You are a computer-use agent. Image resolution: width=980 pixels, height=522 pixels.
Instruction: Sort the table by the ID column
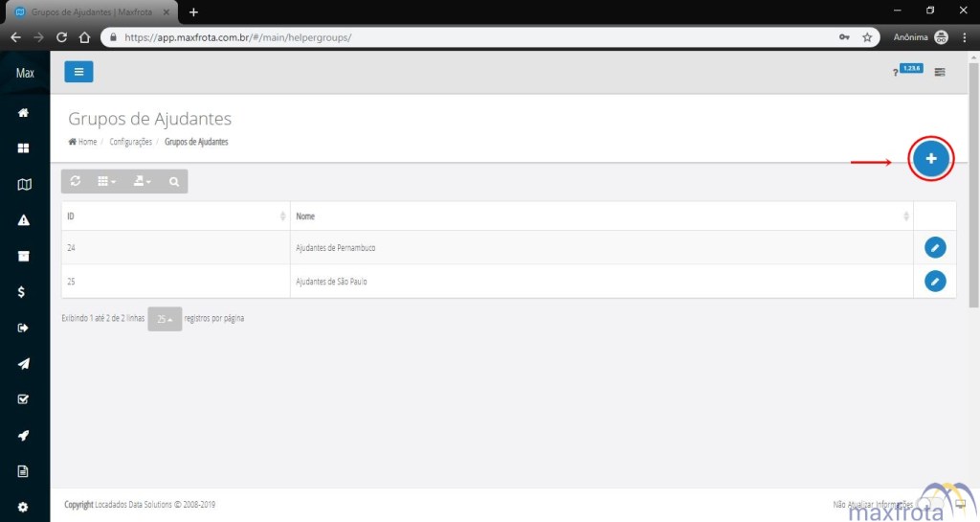[175, 216]
